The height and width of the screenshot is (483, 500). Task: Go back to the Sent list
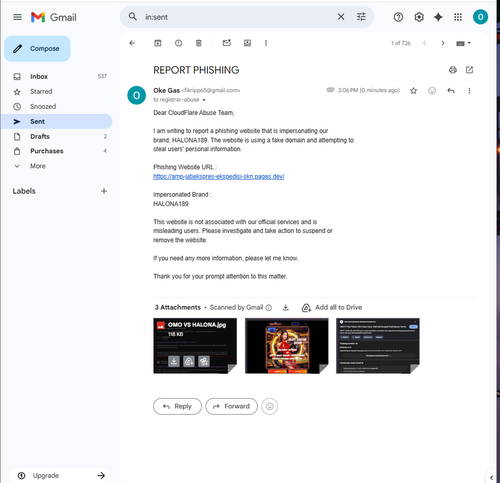132,43
